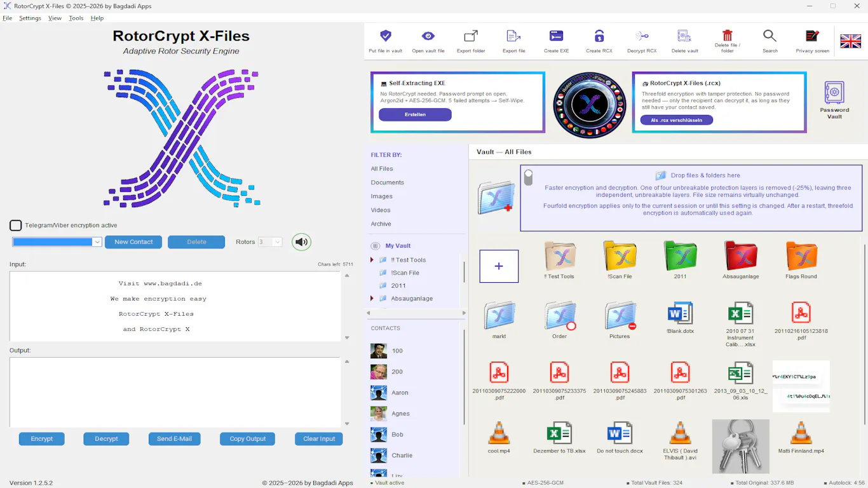This screenshot has height=488, width=868.
Task: Click the large plus add-file tile
Action: coord(499,266)
